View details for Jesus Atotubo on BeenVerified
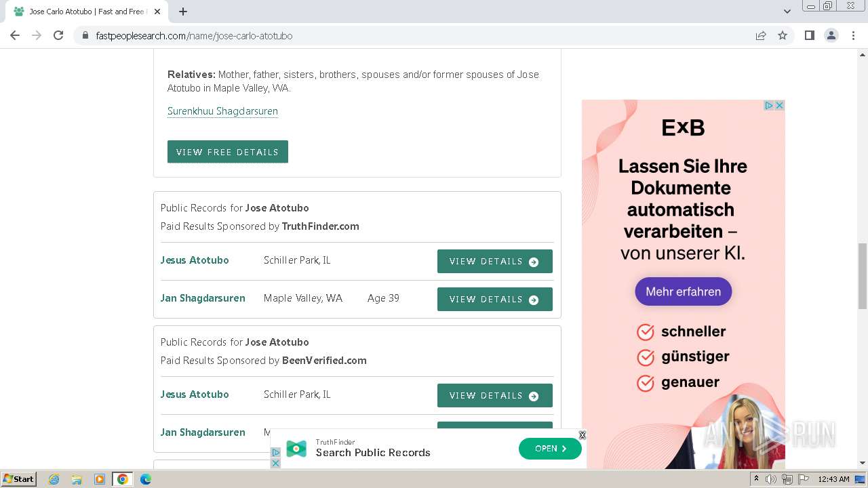The width and height of the screenshot is (868, 488). [495, 395]
